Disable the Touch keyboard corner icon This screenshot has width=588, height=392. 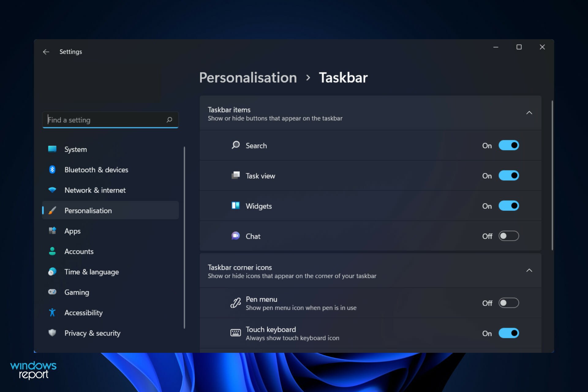point(508,334)
